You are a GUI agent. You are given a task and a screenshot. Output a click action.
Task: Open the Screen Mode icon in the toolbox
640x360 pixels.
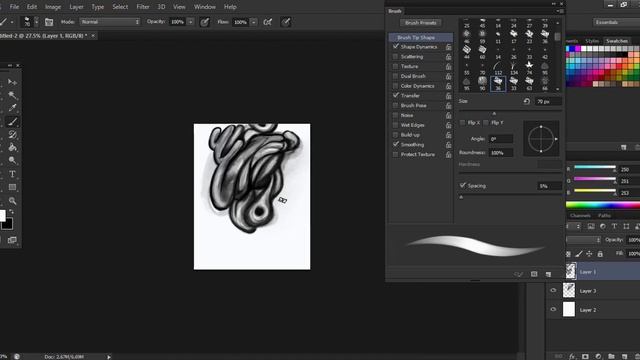(x=12, y=240)
